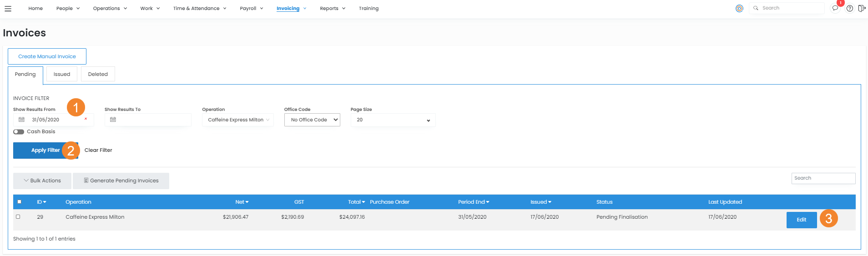
Task: Open the Payroll menu
Action: [x=251, y=9]
